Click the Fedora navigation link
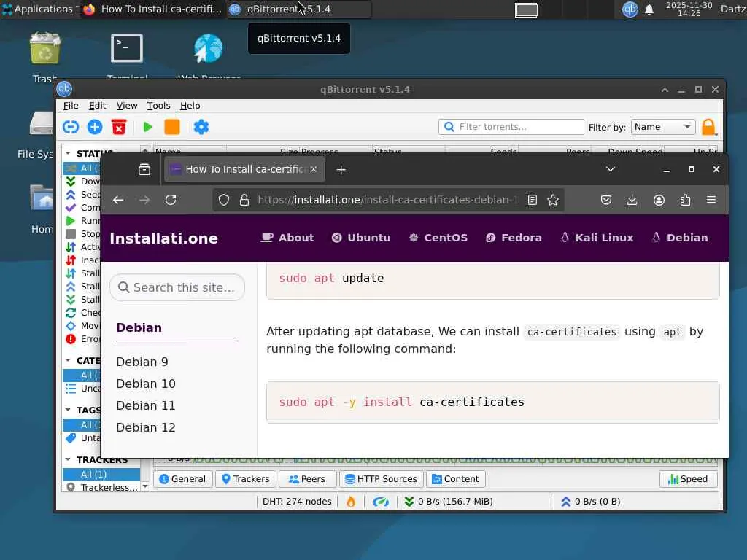The width and height of the screenshot is (747, 560). click(514, 238)
